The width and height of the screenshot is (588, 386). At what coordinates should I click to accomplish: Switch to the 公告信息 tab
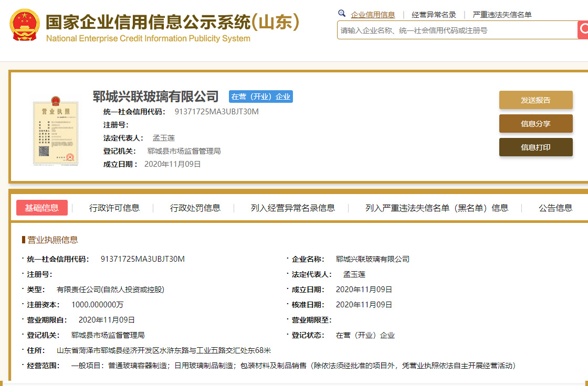555,208
